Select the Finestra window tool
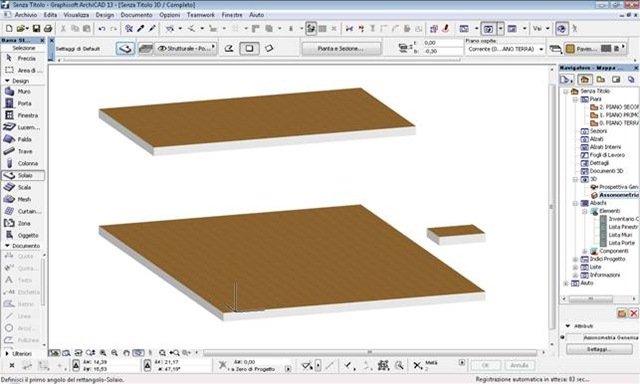 [23, 115]
